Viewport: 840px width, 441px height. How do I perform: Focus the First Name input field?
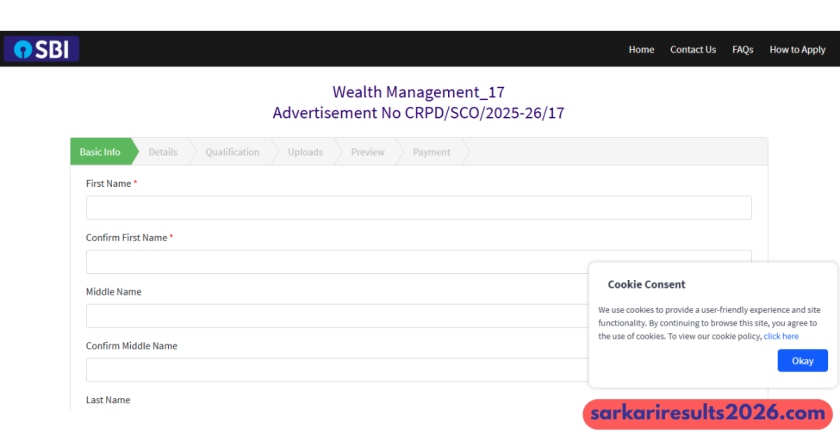pos(418,208)
